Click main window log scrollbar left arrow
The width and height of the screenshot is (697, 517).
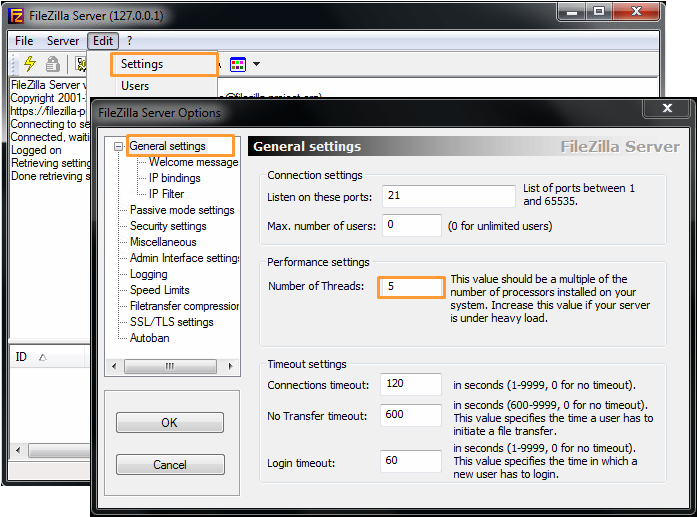coord(18,450)
